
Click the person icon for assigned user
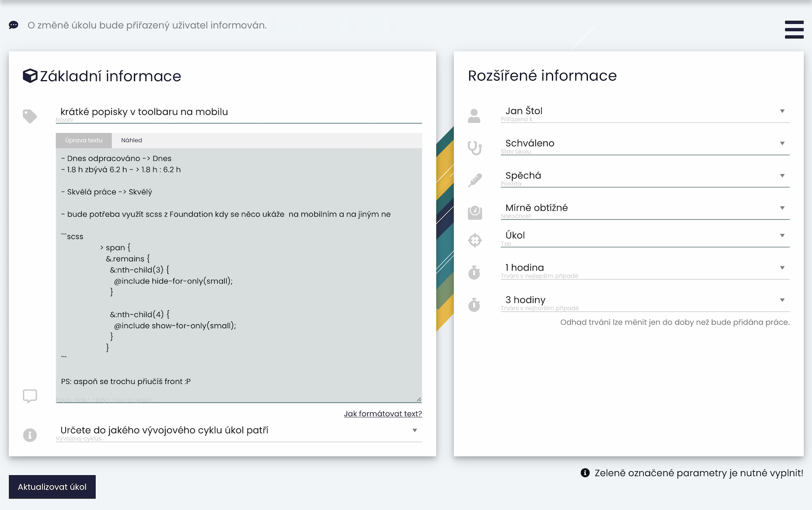pos(474,116)
